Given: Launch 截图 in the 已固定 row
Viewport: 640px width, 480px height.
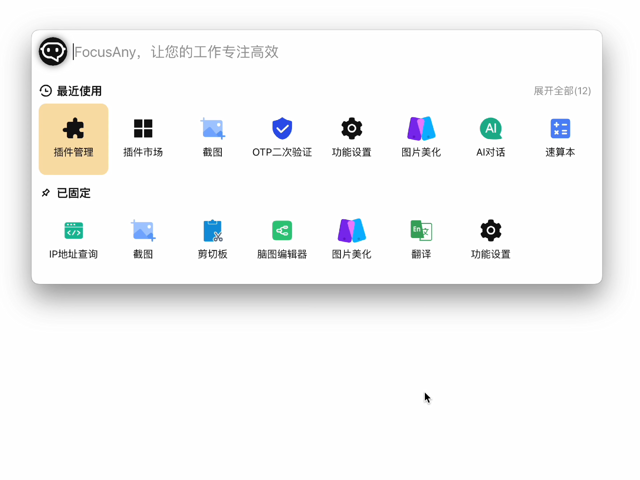Looking at the screenshot, I should tap(143, 241).
